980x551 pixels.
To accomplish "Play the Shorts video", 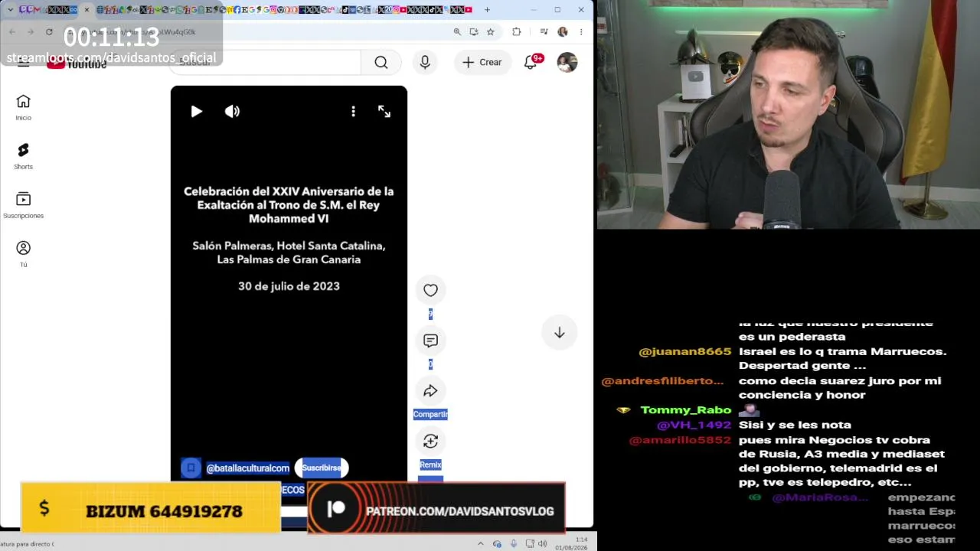I will pos(196,112).
